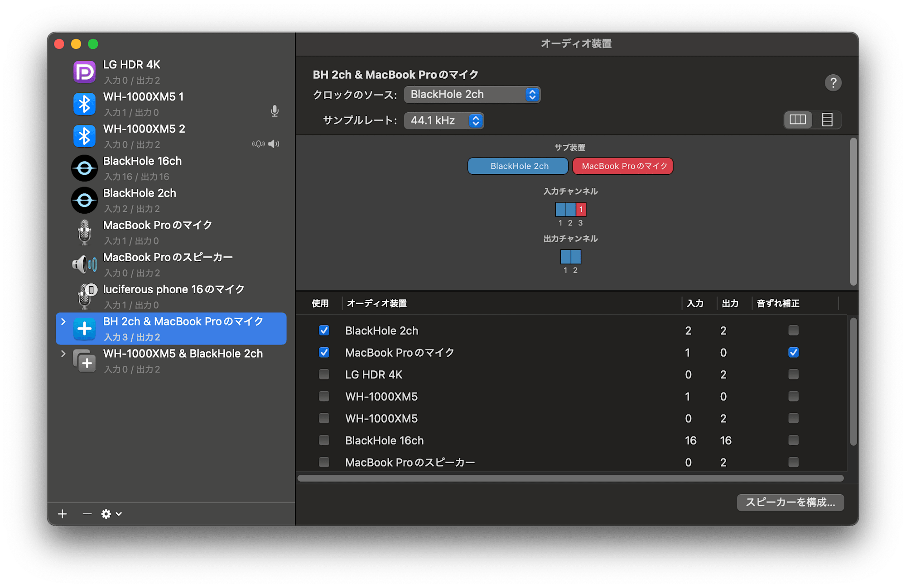Enable LG HDR 4K use checkbox
Screen dimensions: 906x588
point(324,374)
